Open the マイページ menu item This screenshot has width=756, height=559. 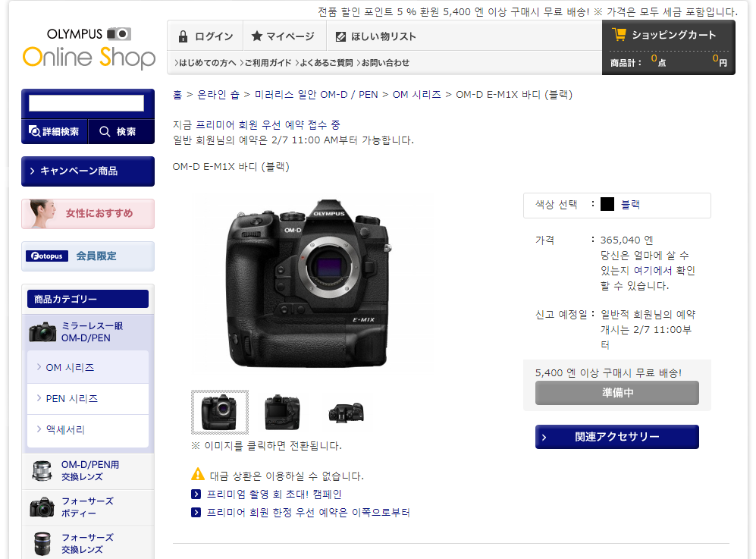click(285, 36)
